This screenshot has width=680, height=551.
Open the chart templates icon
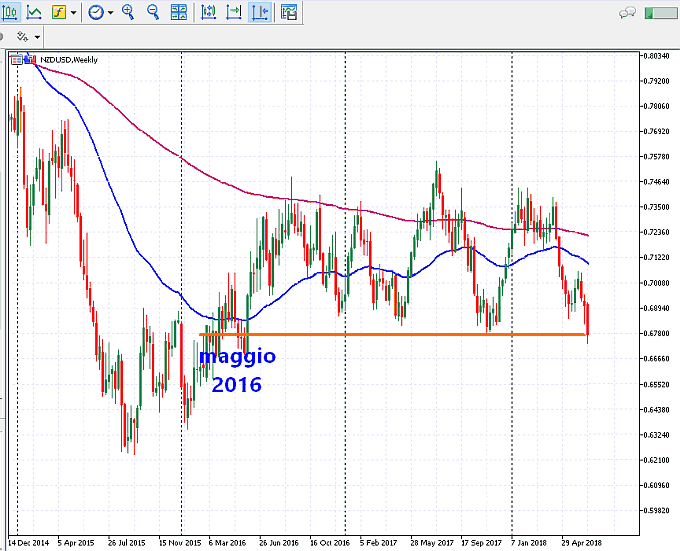click(288, 13)
